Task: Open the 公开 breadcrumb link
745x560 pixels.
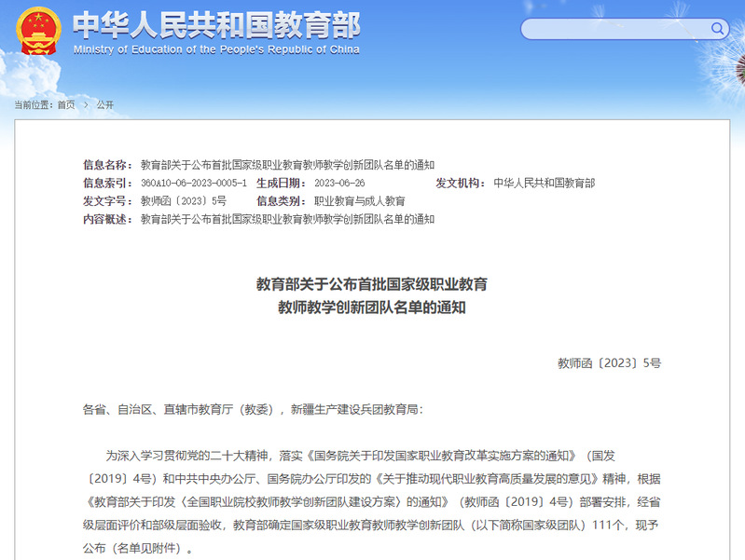Action: 105,105
